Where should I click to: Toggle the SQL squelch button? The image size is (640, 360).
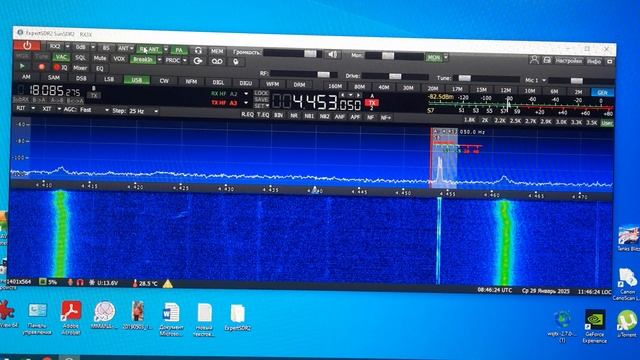80,58
